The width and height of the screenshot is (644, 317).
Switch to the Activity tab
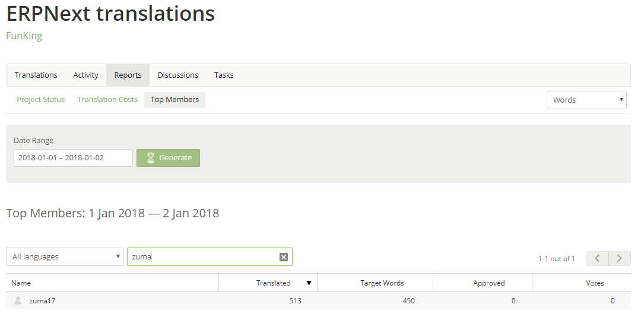(x=85, y=75)
